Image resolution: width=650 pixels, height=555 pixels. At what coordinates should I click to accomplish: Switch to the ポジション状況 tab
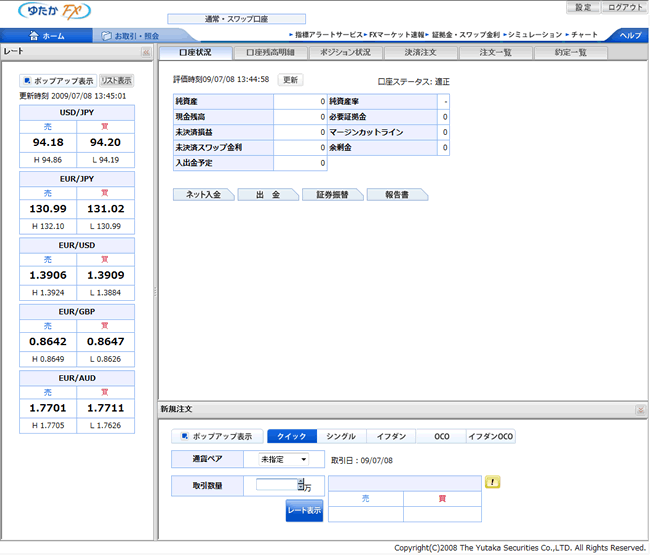346,53
